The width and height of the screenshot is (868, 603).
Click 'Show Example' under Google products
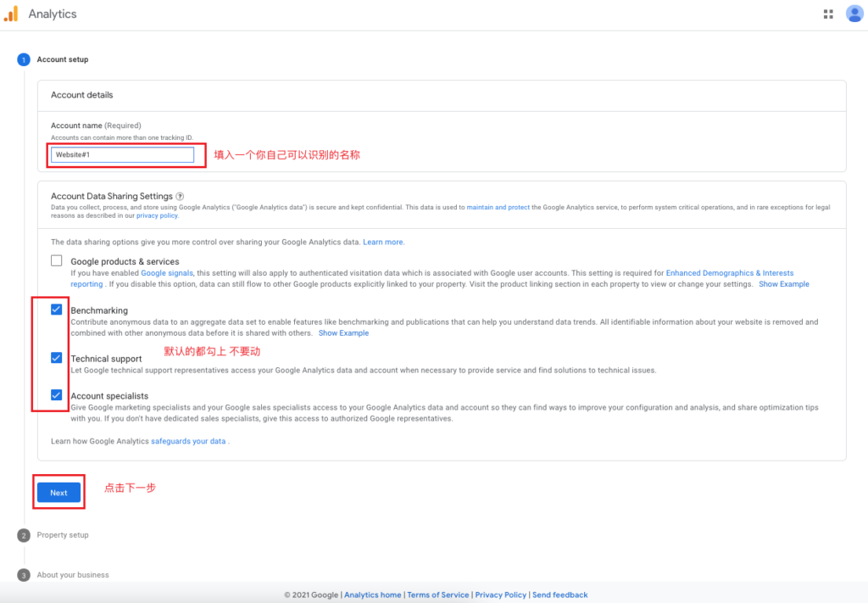[783, 284]
